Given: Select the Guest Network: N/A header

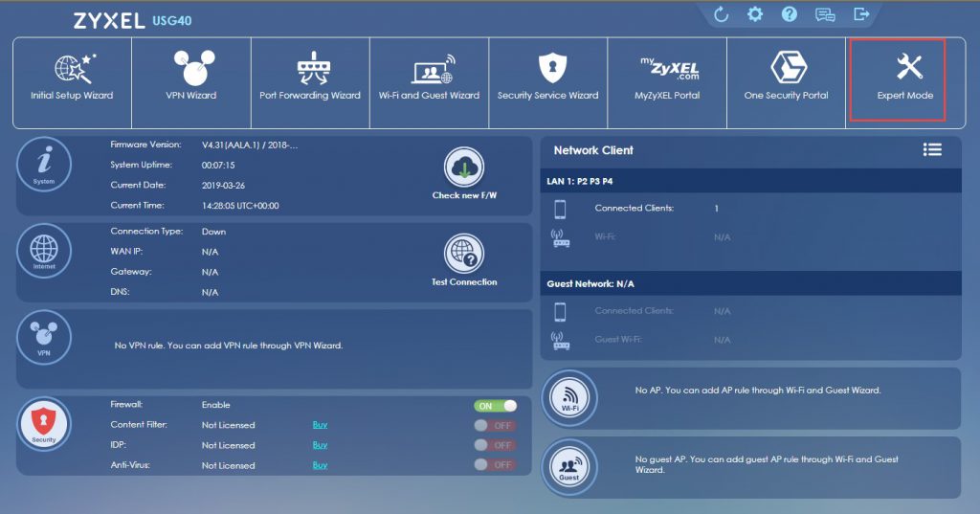Looking at the screenshot, I should tap(750, 283).
